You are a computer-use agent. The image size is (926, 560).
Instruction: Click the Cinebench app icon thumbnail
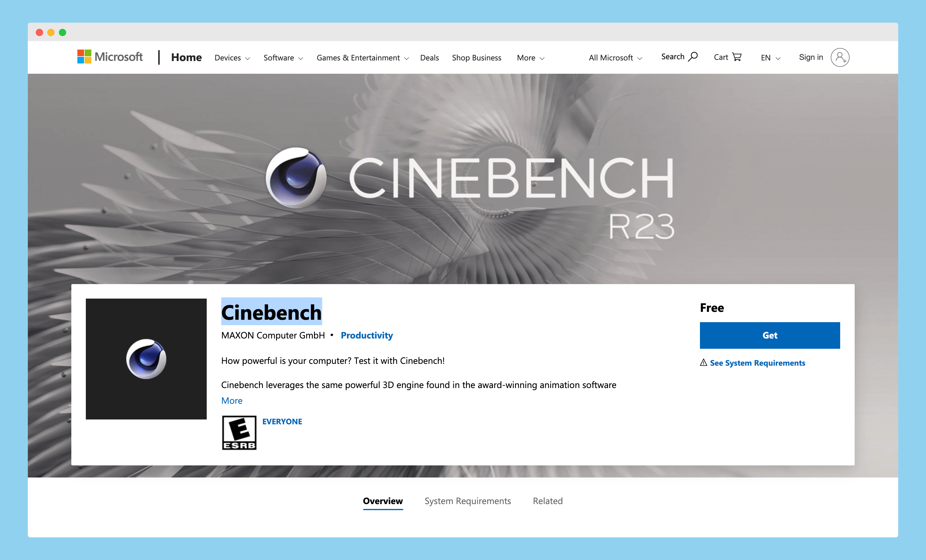point(146,359)
